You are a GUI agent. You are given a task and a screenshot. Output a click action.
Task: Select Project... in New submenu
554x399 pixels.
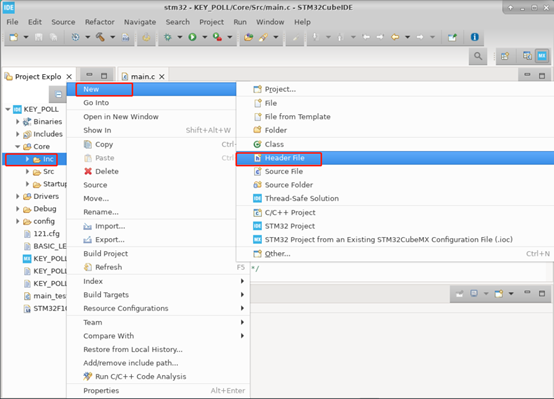395,89
